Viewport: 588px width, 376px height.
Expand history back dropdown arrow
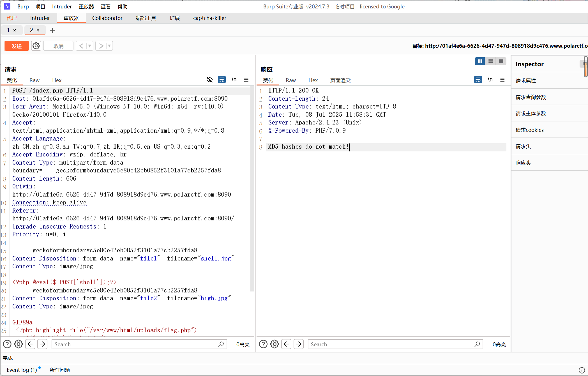[x=89, y=46]
